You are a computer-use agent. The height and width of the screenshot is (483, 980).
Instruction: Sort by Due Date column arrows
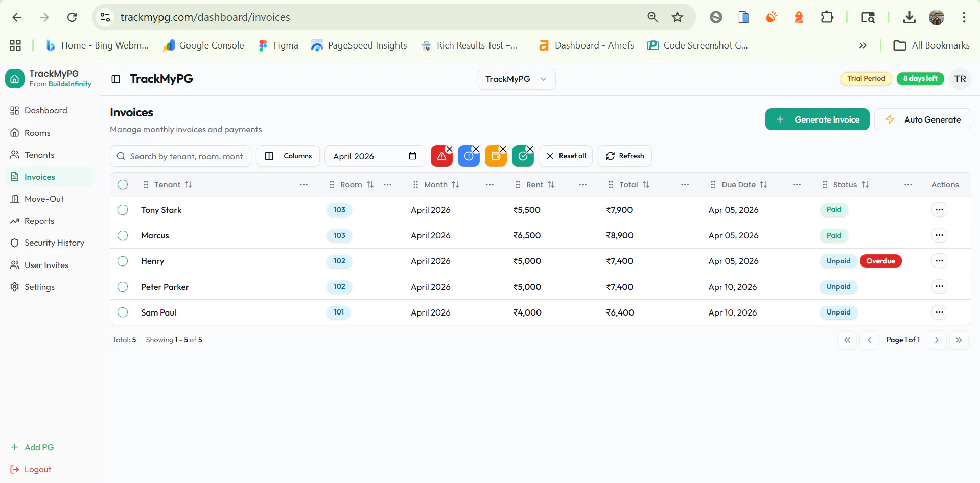763,185
